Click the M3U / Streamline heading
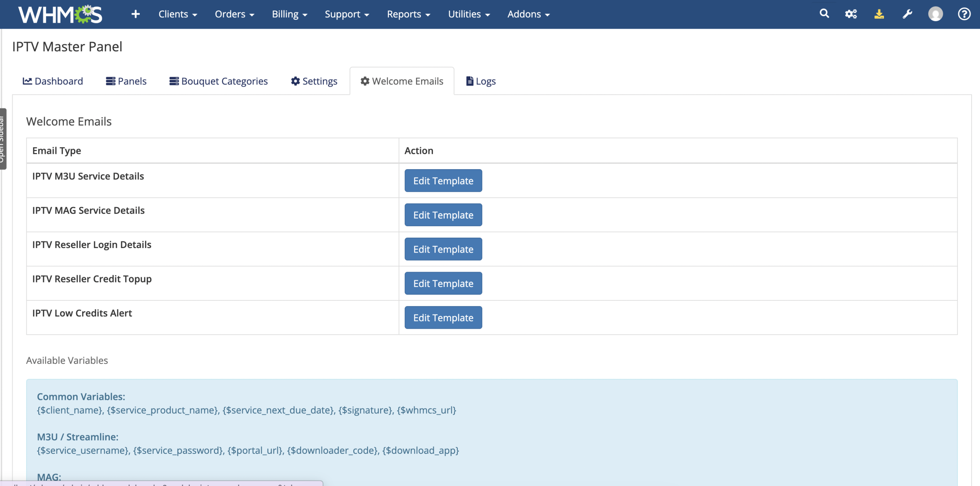This screenshot has width=980, height=486. tap(78, 437)
